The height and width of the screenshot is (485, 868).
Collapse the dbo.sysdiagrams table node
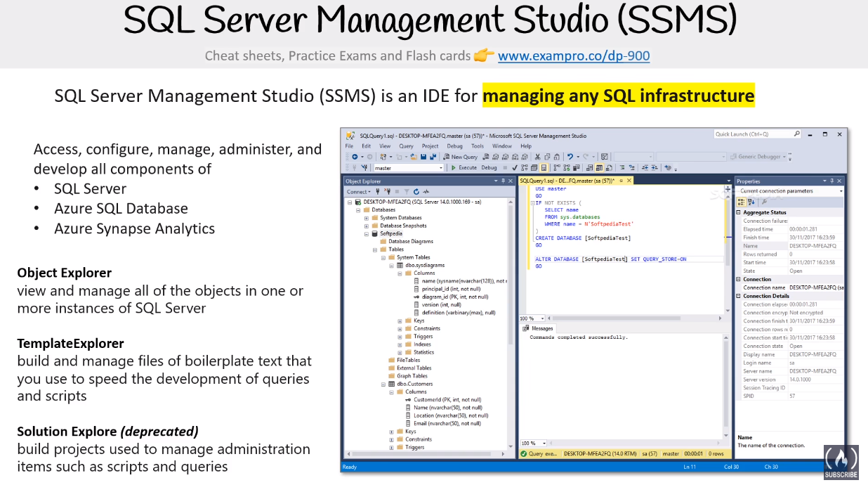click(392, 265)
